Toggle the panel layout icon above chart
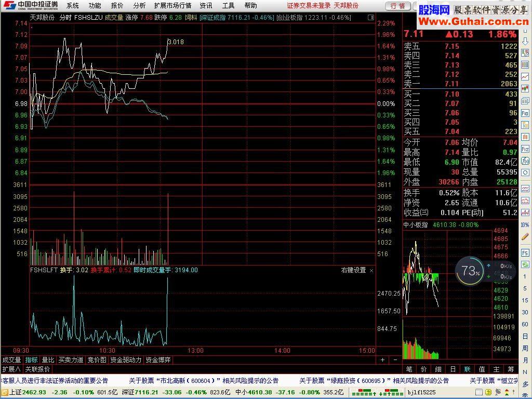The height and width of the screenshot is (399, 532). click(x=371, y=17)
